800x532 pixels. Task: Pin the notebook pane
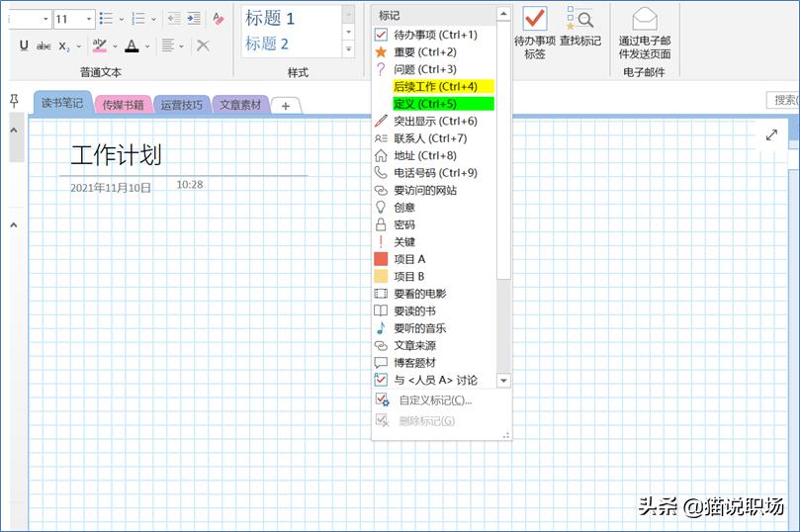pos(14,101)
